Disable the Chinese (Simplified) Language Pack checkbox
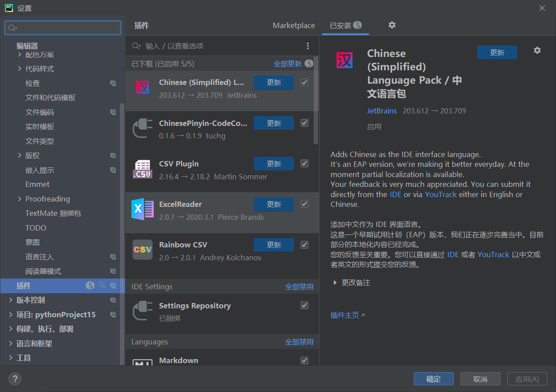Screen dimensions: 556x392 pyautogui.click(x=305, y=82)
